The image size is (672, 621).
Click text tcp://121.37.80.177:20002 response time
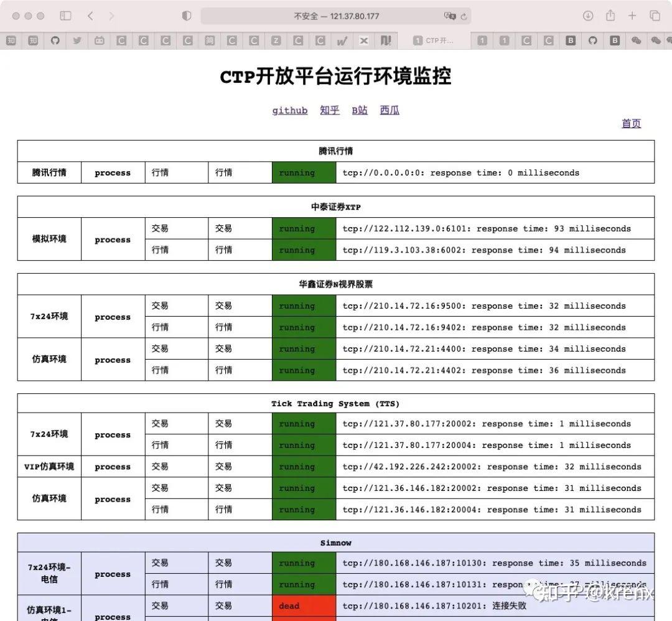[x=487, y=423]
